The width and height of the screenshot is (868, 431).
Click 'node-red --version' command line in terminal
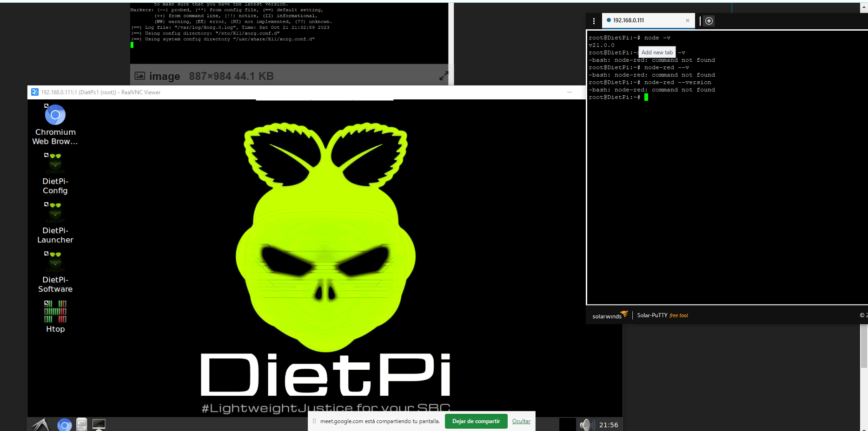tap(677, 82)
